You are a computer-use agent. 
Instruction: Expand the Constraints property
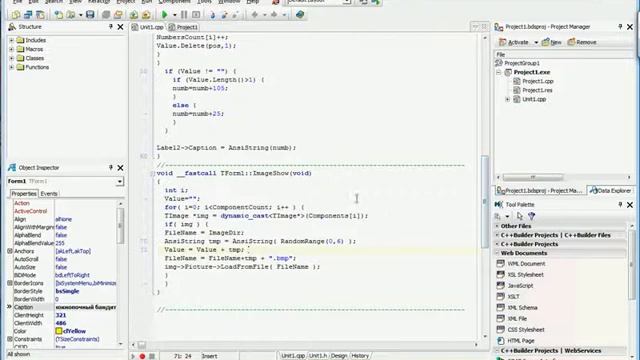(x=10, y=339)
